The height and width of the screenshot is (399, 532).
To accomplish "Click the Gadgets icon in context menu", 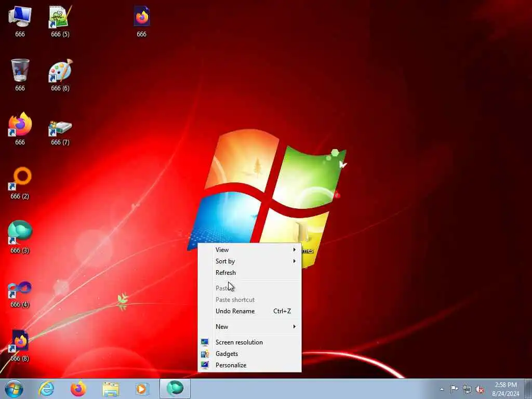I will [205, 353].
